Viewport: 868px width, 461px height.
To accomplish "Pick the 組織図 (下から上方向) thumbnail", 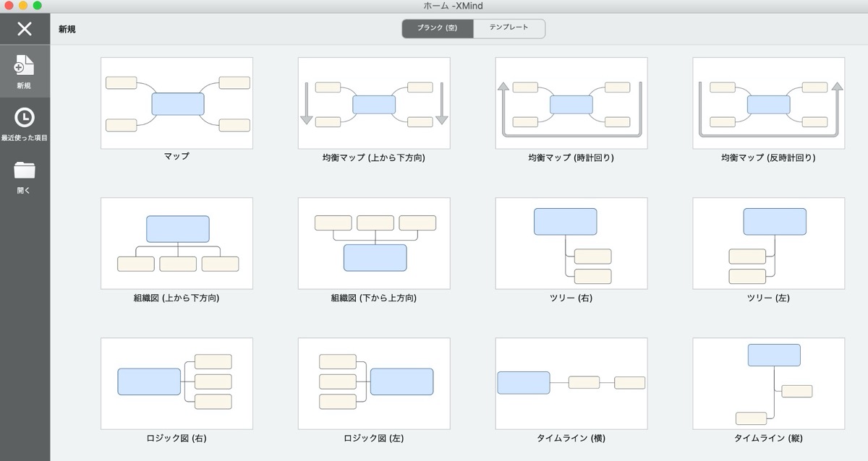I will (374, 244).
